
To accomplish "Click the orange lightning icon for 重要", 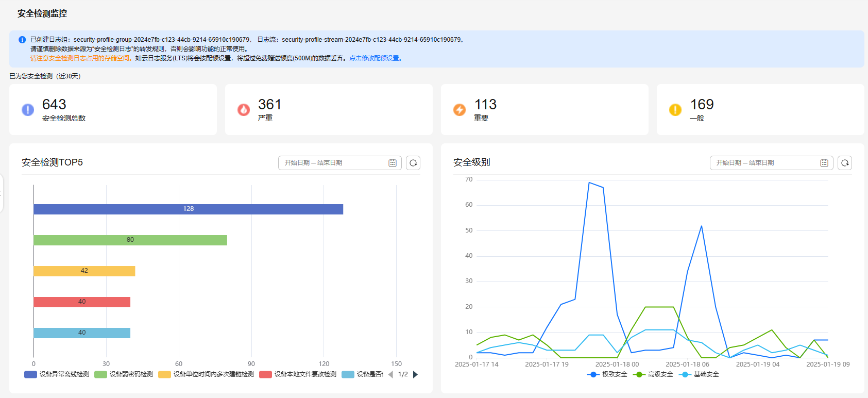I will click(x=459, y=110).
